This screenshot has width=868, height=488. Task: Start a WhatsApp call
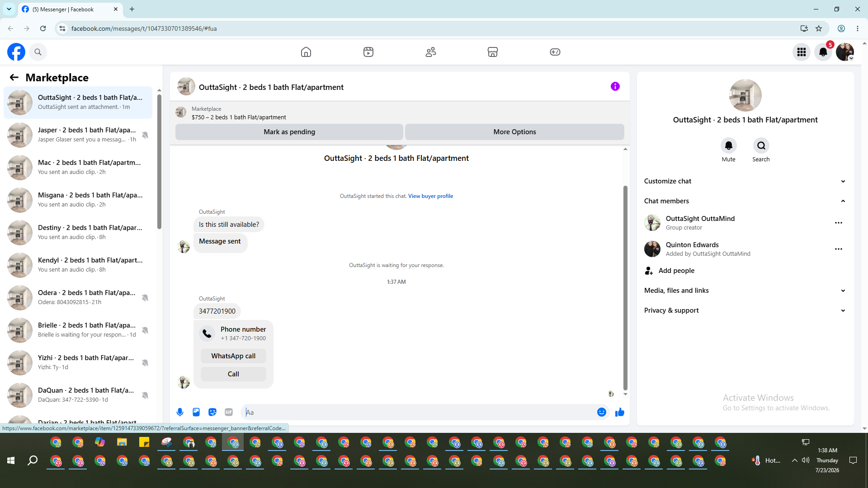(x=233, y=356)
